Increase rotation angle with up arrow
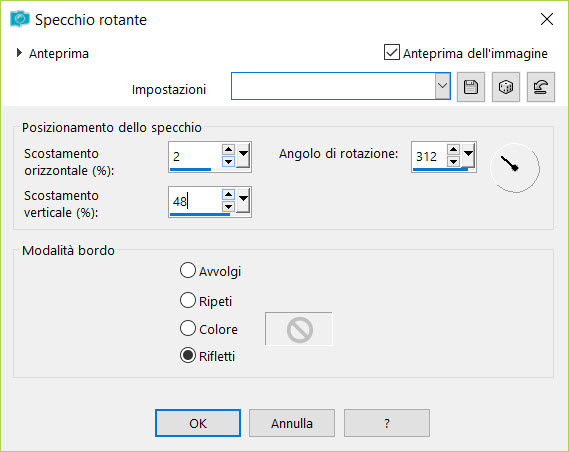569x452 pixels. [453, 149]
